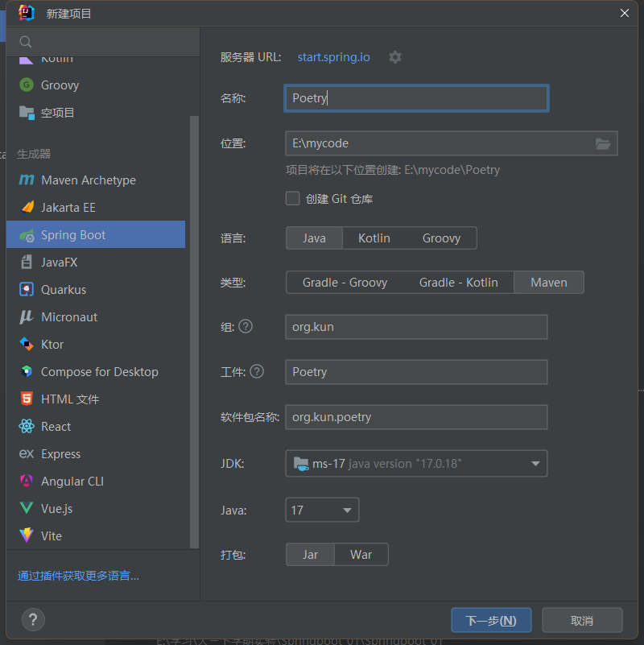Click the server URL settings gear icon

[x=394, y=57]
